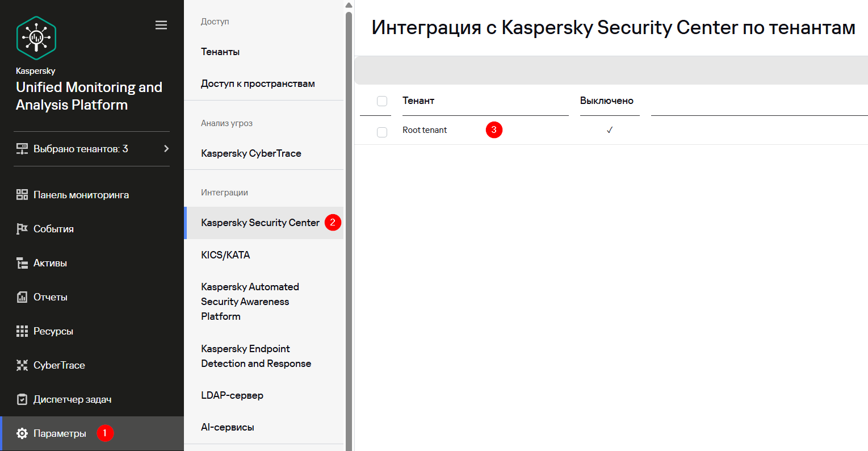The image size is (868, 451).
Task: Sort table by Тенант column header
Action: [x=418, y=101]
